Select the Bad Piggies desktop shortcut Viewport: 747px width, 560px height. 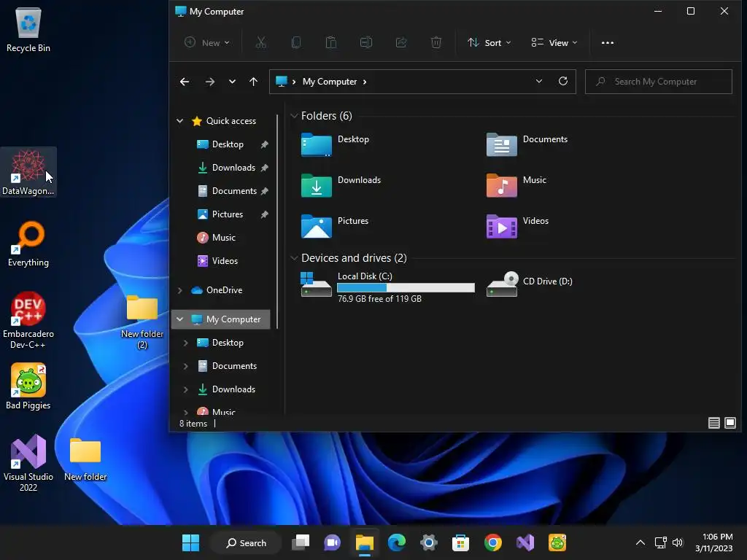click(x=28, y=386)
